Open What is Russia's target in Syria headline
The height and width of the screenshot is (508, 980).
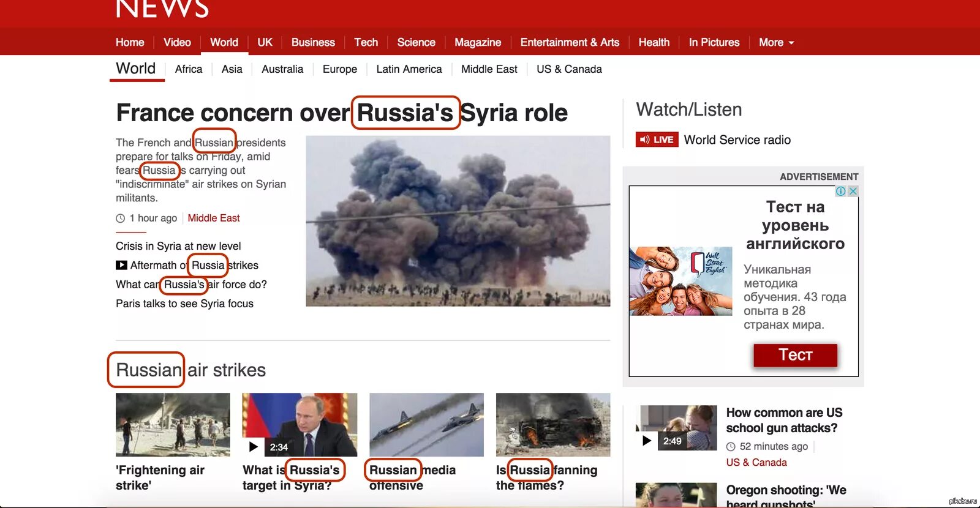291,477
